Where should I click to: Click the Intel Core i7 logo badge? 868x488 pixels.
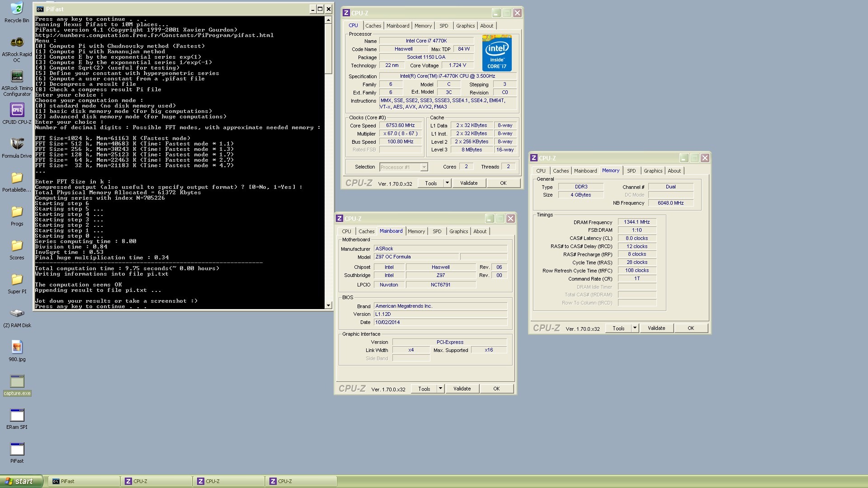(497, 53)
